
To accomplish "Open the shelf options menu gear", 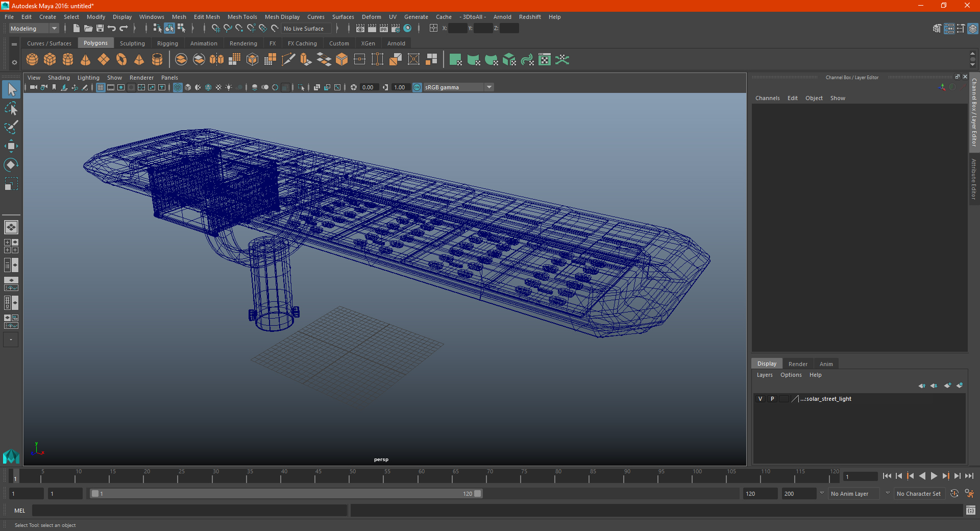I will (x=14, y=62).
